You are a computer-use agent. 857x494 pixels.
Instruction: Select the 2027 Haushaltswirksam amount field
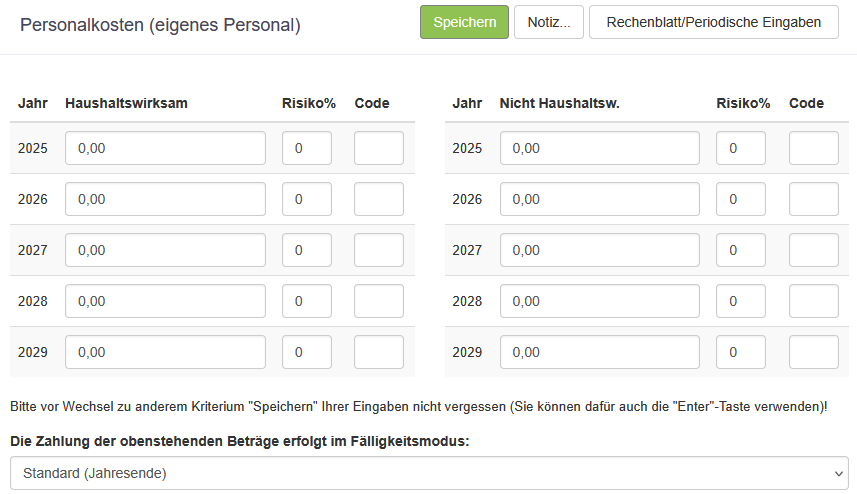165,250
